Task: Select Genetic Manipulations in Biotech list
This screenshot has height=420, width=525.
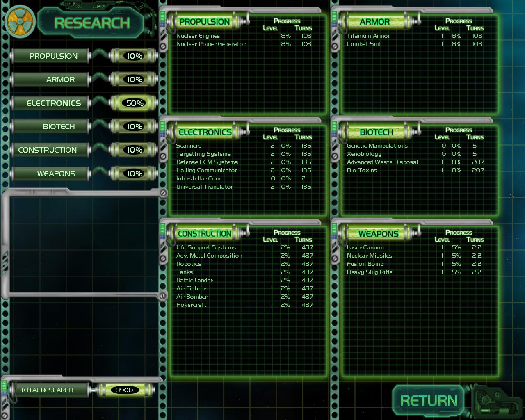Action: click(x=377, y=146)
